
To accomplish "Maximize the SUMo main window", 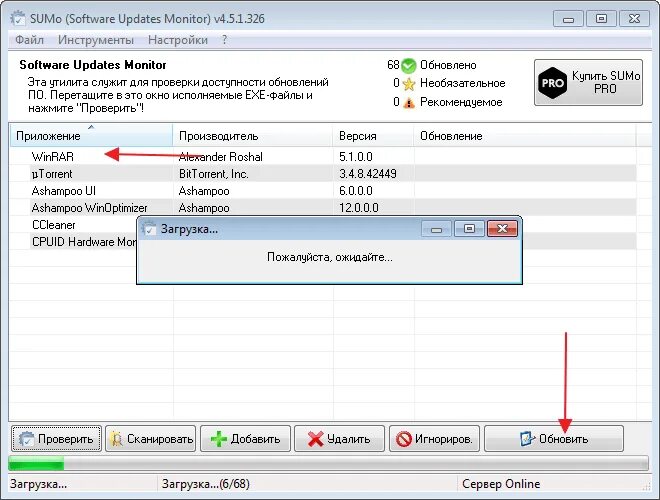I will [601, 19].
